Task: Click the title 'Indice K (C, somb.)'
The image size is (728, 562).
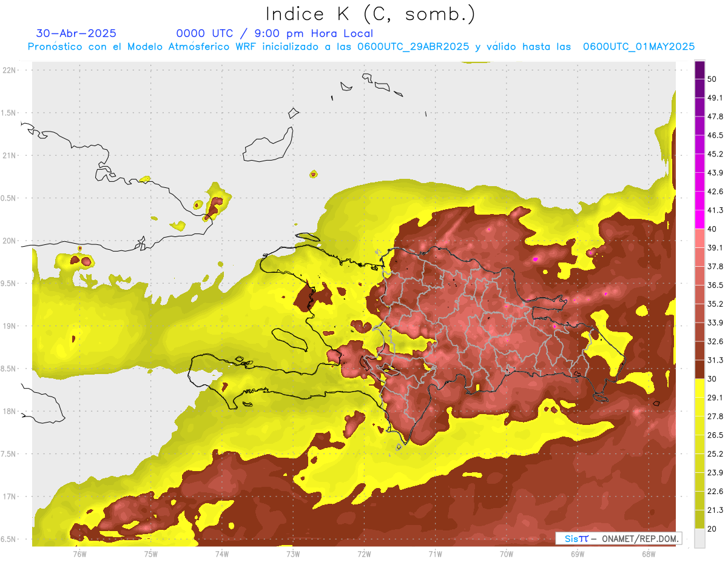Action: click(371, 14)
